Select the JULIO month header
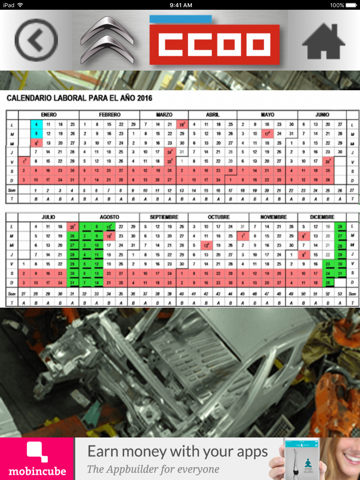Screen dimensions: 360x480 click(49, 217)
